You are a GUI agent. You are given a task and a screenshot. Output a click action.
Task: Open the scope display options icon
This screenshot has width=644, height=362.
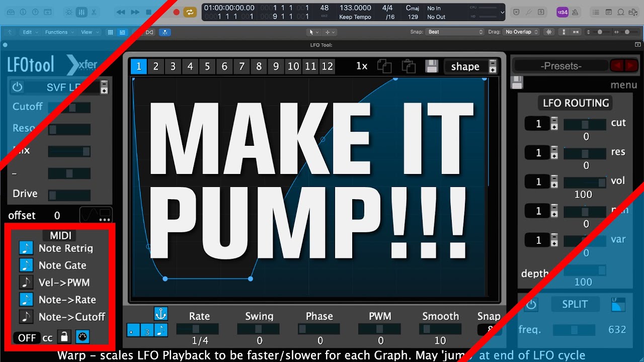click(96, 215)
